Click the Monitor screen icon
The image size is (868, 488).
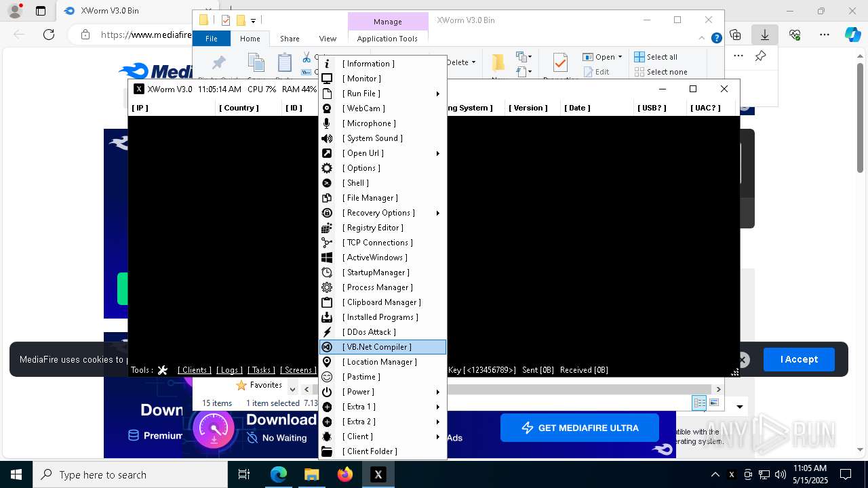tap(327, 79)
